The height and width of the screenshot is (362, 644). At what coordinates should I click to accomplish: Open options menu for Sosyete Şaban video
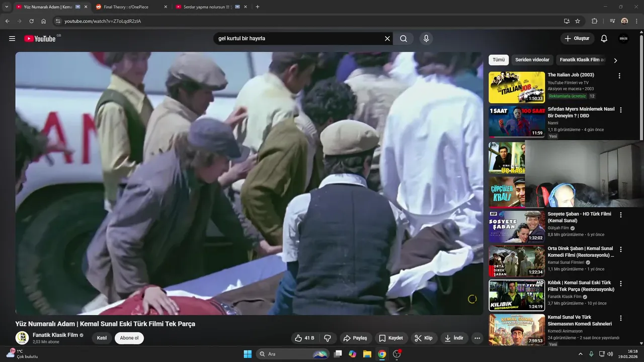(620, 215)
